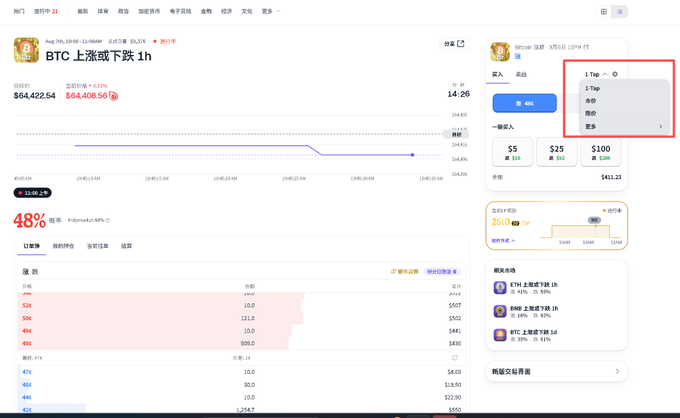Open 电子竞技 category in top navigation
The height and width of the screenshot is (418, 680).
click(180, 11)
